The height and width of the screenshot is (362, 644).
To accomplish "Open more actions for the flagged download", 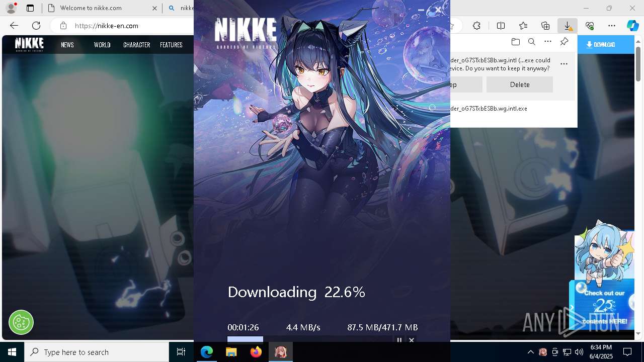I will [564, 64].
